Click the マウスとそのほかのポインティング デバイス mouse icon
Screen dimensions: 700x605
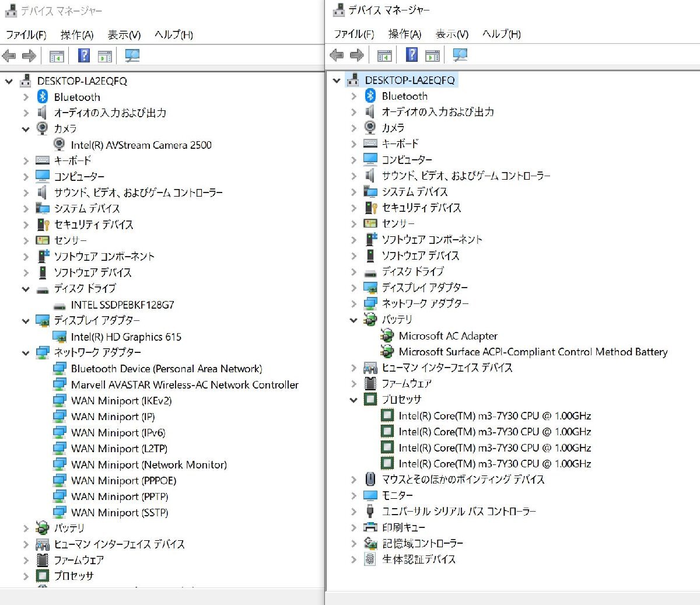(370, 479)
